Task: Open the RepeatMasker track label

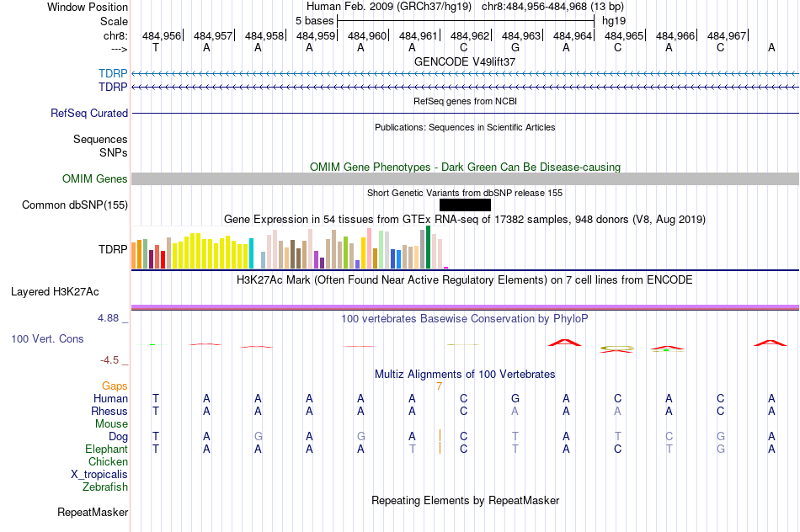Action: (x=93, y=512)
